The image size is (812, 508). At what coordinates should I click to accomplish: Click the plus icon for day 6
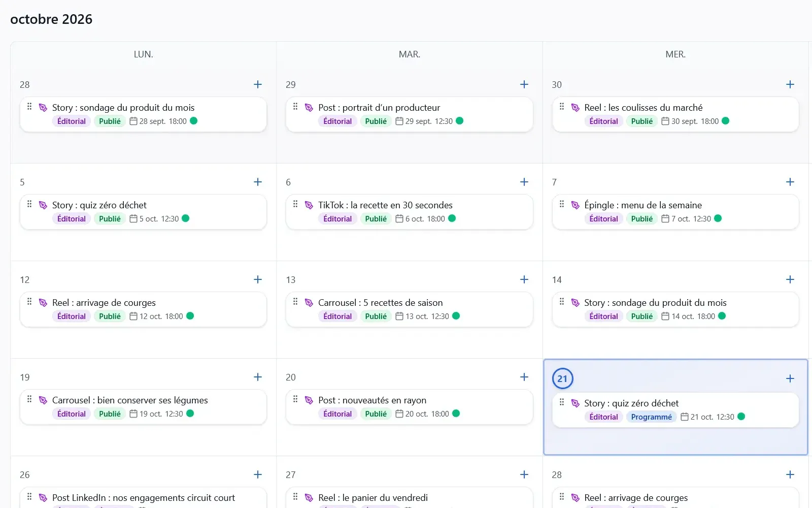click(524, 182)
